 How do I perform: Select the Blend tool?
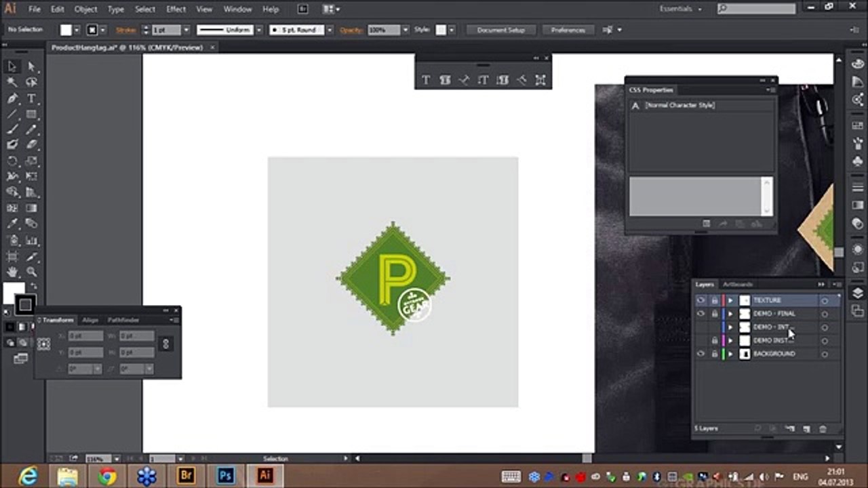31,224
